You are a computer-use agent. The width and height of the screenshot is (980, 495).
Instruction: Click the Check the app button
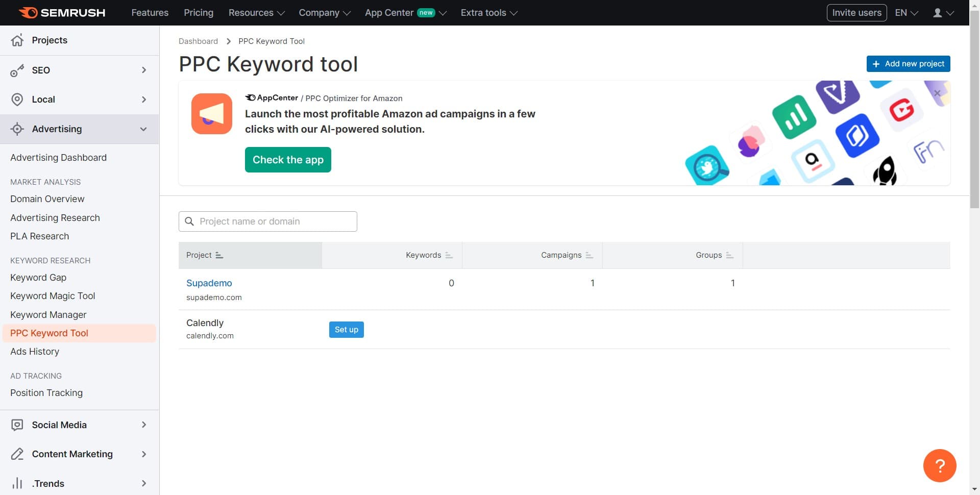pyautogui.click(x=288, y=159)
